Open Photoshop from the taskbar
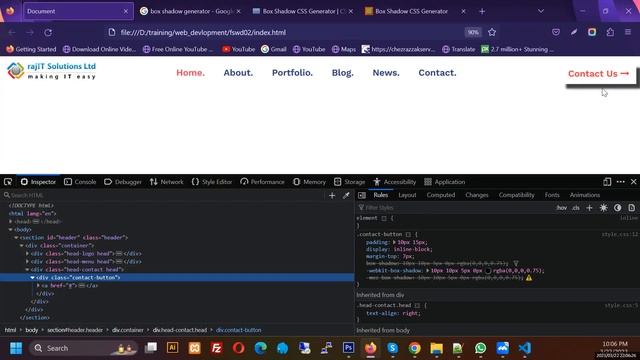The image size is (640, 360). point(348,348)
